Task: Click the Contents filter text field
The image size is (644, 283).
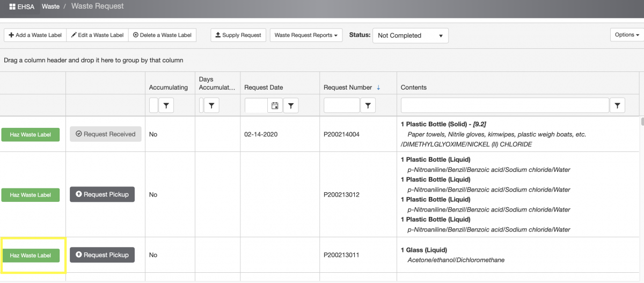Action: click(x=504, y=106)
